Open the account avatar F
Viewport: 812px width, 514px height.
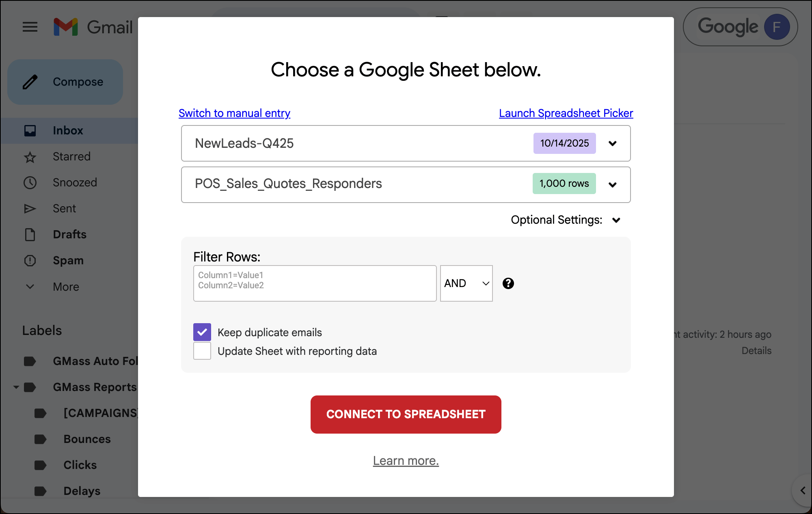pyautogui.click(x=776, y=27)
